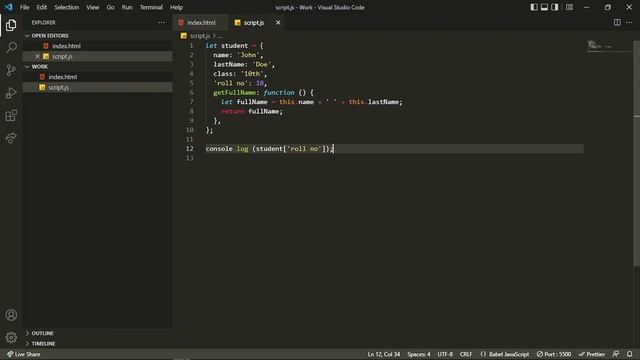
Task: Open the Source Control view icon
Action: click(11, 70)
